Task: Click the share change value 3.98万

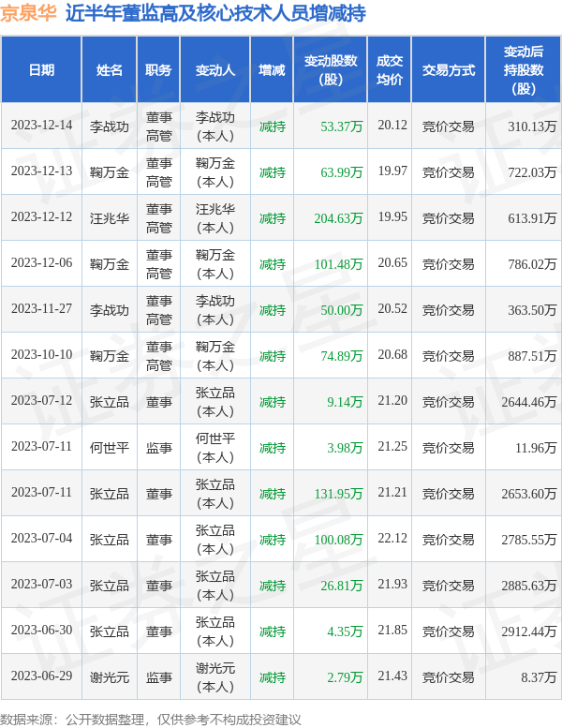Action: (345, 448)
